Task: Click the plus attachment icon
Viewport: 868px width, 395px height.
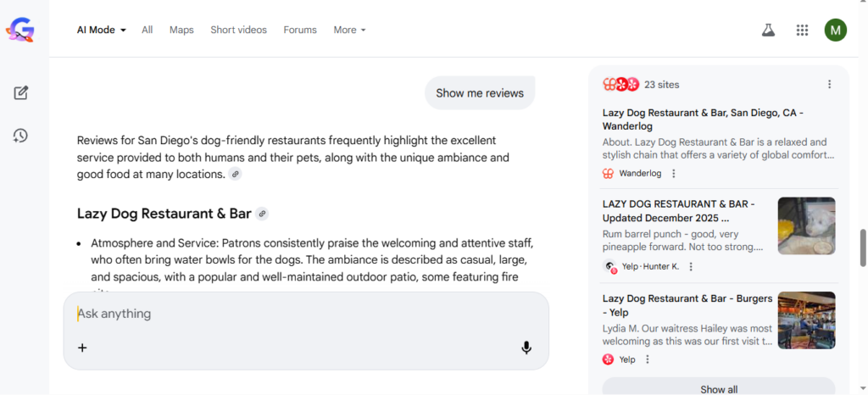Action: 82,348
